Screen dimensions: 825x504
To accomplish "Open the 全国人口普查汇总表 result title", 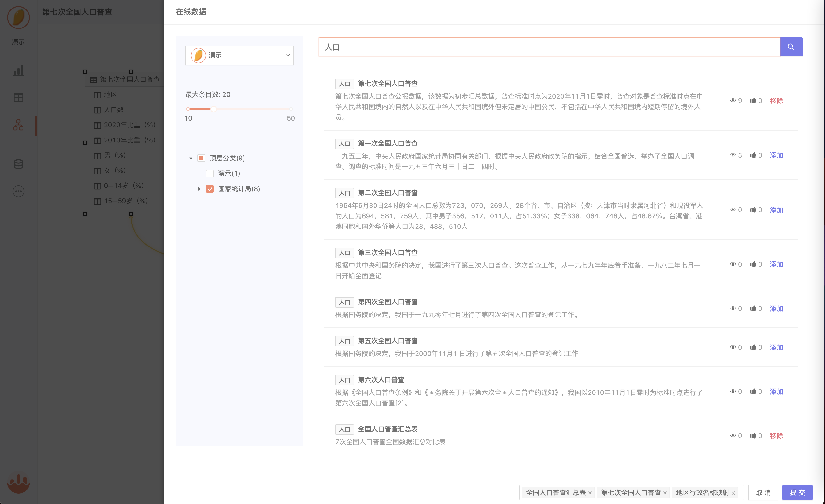I will pos(388,429).
